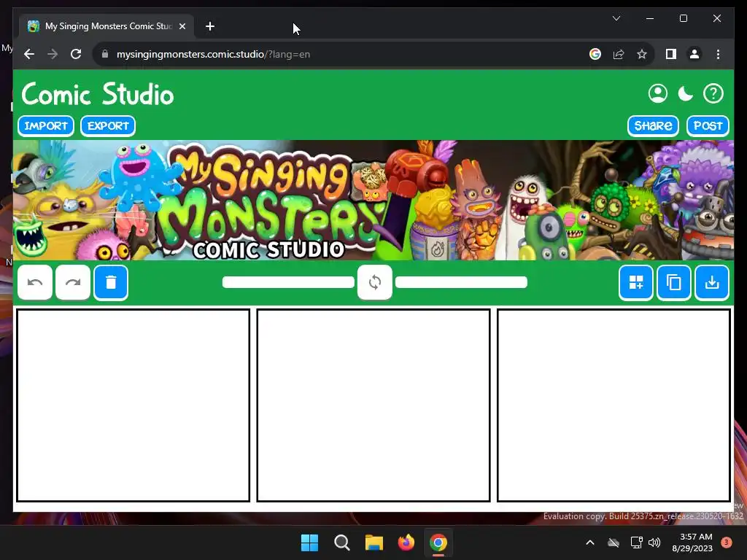Reload the page in Chrome
Viewport: 747px width, 560px height.
pos(76,54)
